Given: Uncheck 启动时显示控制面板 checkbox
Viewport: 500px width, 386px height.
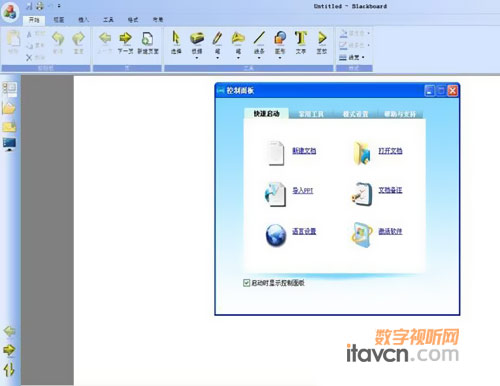Looking at the screenshot, I should coord(246,283).
